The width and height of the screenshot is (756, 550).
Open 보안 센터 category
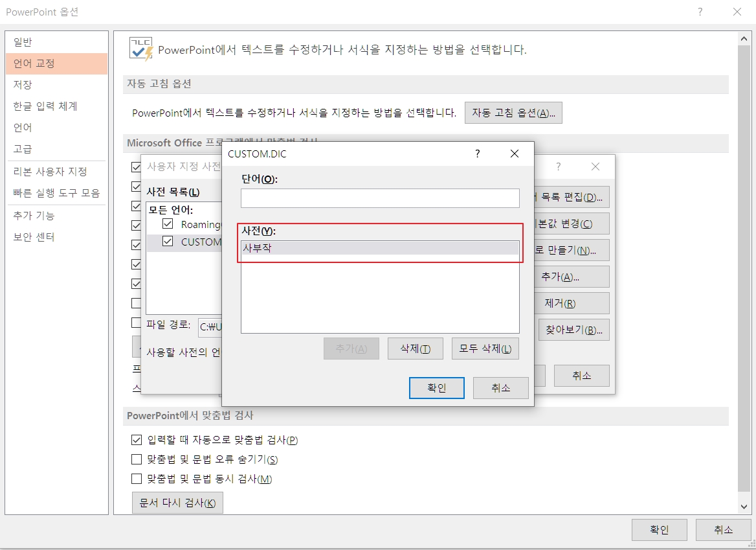click(56, 237)
